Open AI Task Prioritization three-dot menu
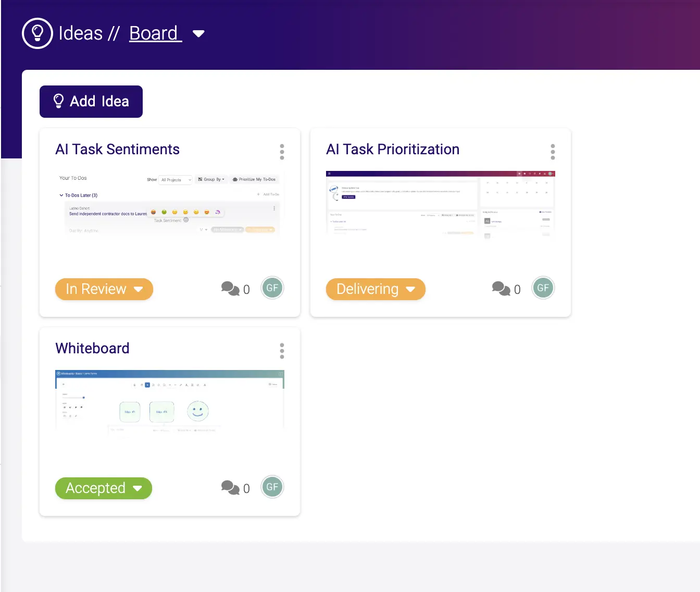Screen dimensions: 700x592 click(x=553, y=152)
